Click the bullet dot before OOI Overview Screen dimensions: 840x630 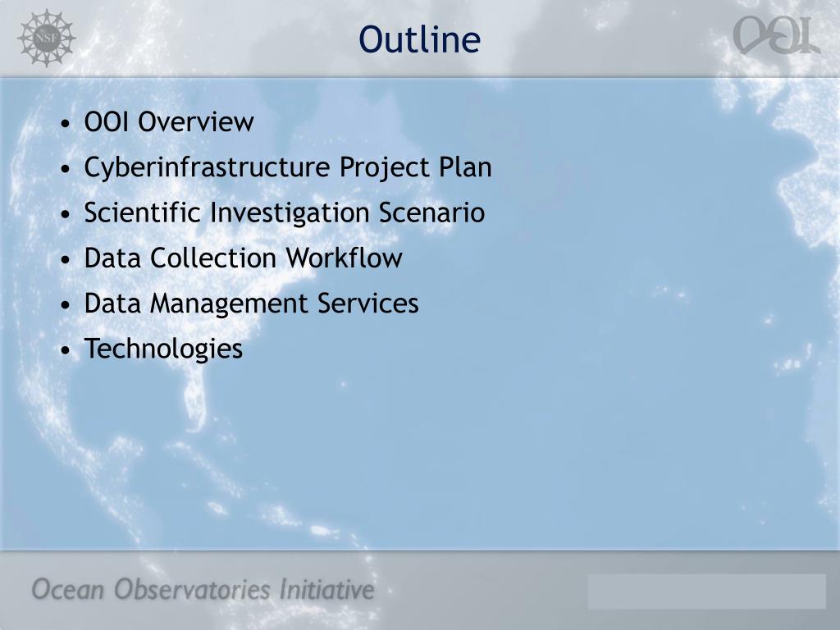point(66,124)
